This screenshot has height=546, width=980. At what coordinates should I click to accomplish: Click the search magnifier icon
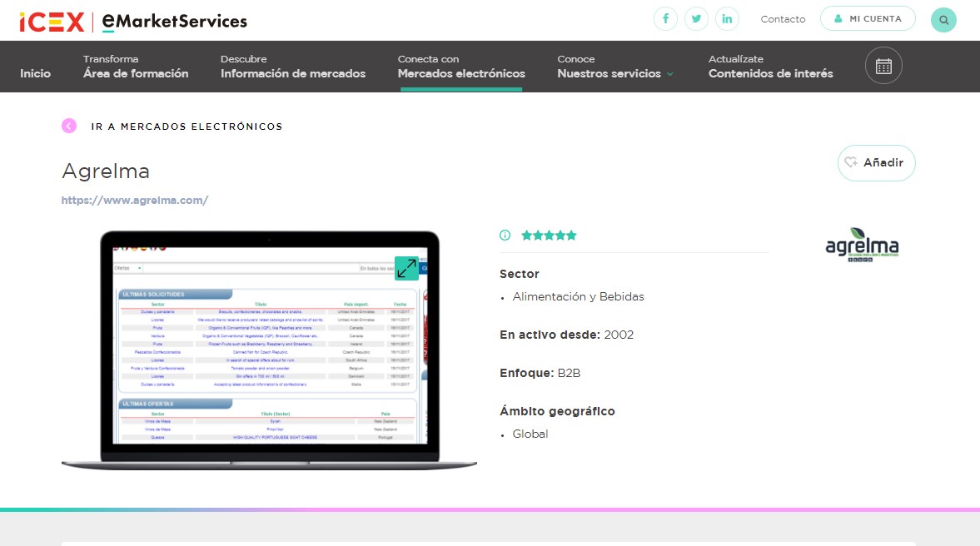[943, 20]
